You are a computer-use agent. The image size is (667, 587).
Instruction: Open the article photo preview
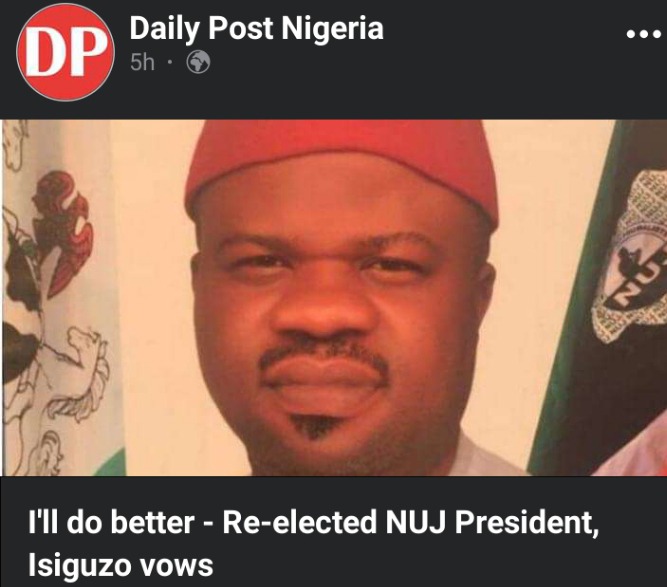pyautogui.click(x=334, y=297)
